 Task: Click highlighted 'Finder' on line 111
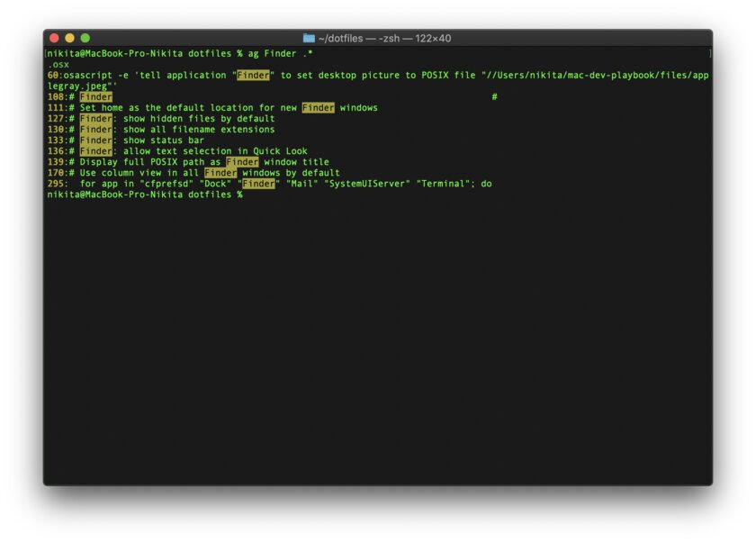[319, 108]
